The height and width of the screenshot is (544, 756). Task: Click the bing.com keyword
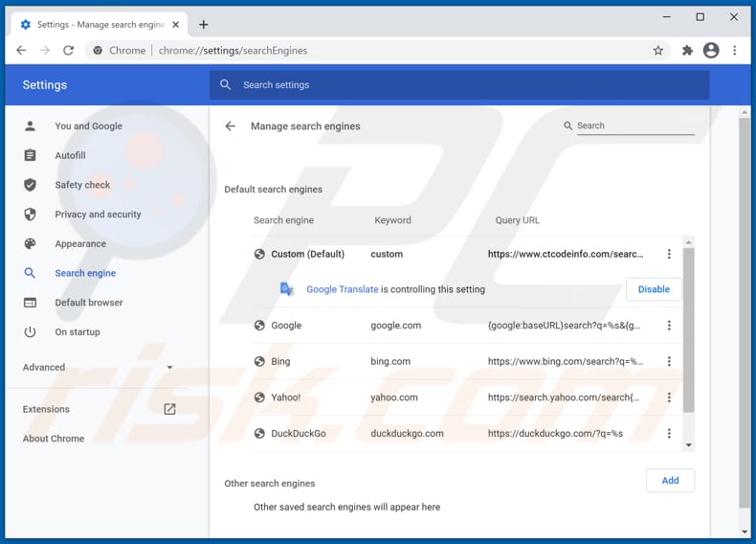tap(390, 361)
